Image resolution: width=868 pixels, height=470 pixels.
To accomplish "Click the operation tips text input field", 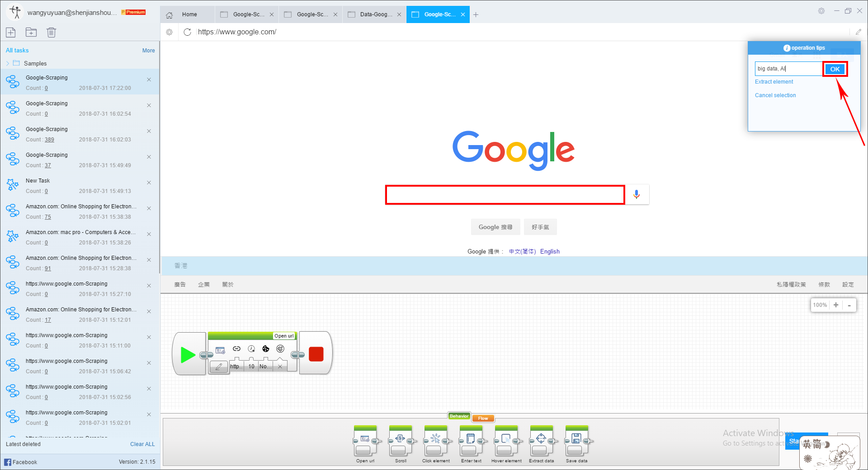I will (x=788, y=69).
